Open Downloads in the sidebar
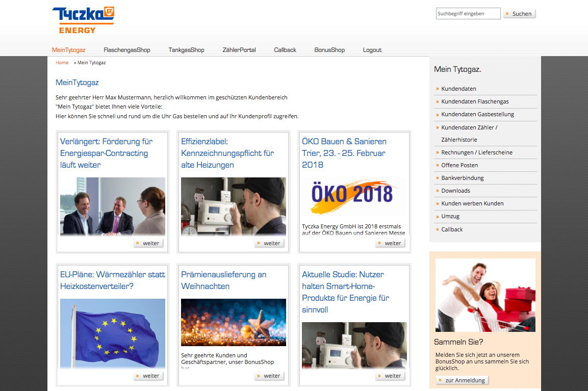The width and height of the screenshot is (588, 391). pyautogui.click(x=455, y=191)
